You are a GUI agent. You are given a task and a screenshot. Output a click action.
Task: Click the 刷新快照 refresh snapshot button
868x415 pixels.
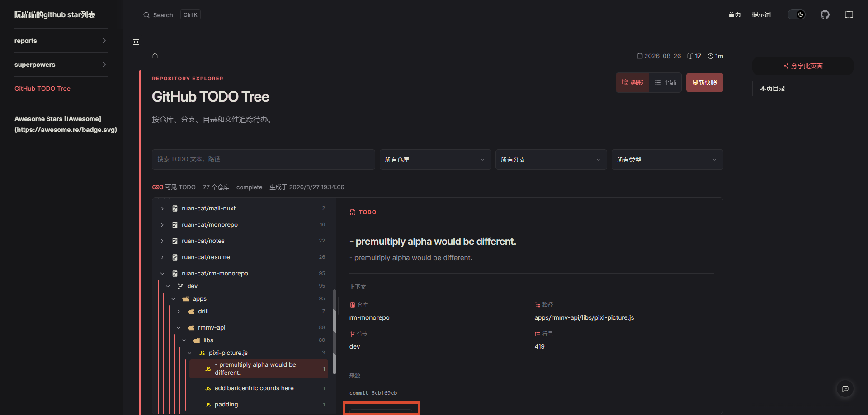(705, 83)
